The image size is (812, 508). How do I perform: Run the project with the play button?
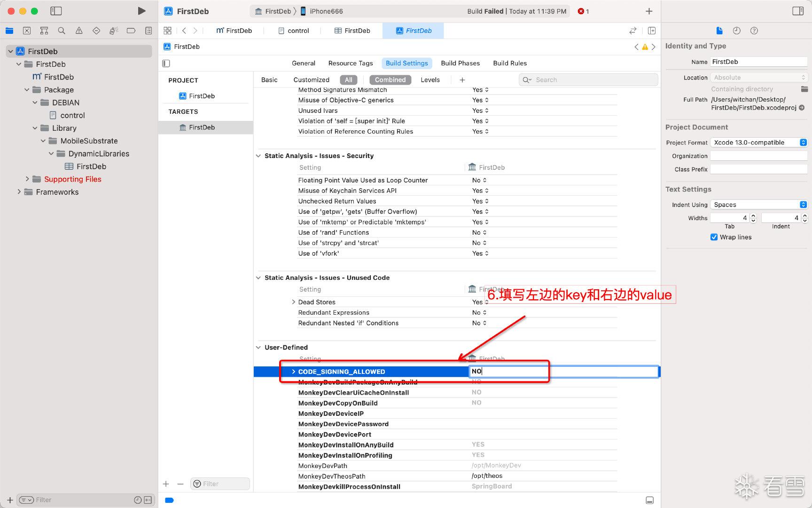pos(141,11)
